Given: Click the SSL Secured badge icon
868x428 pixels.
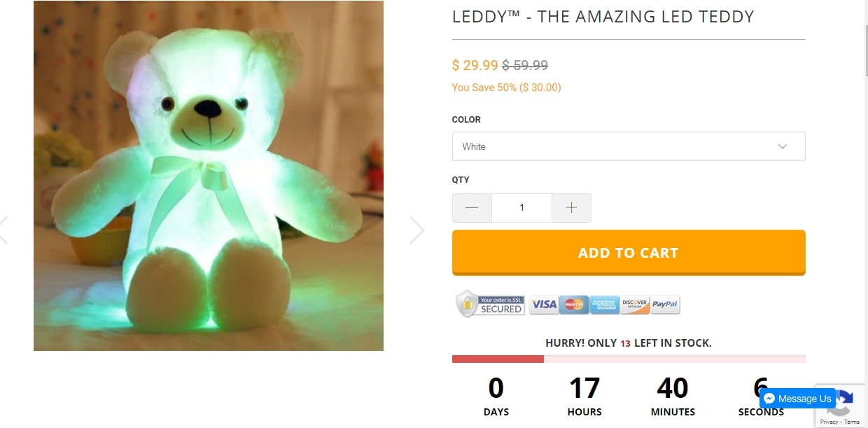Looking at the screenshot, I should tap(490, 304).
